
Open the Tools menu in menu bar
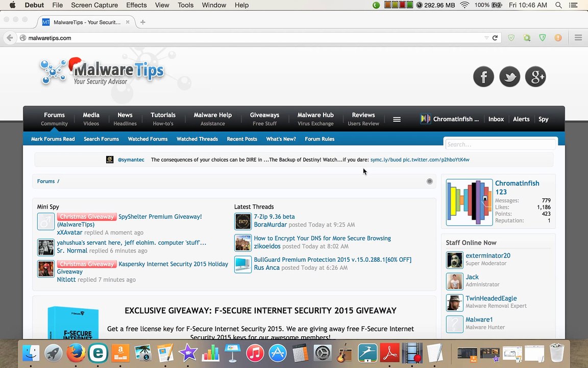186,5
